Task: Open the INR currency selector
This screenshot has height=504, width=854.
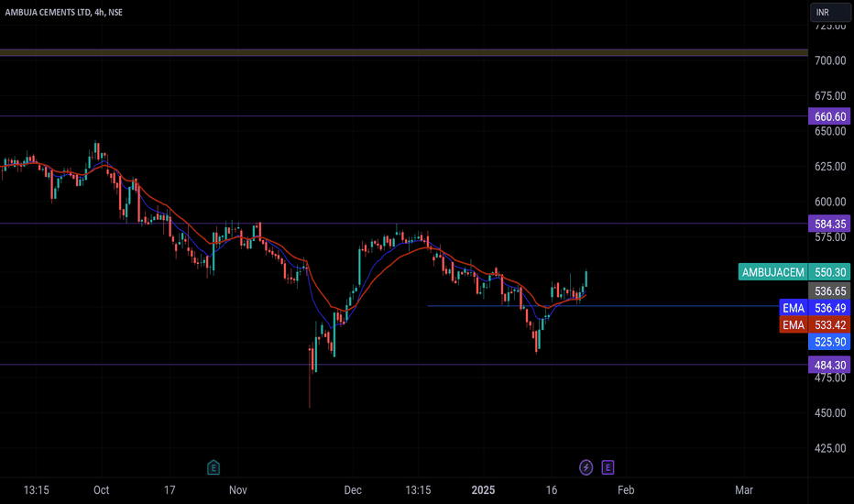Action: pos(829,12)
